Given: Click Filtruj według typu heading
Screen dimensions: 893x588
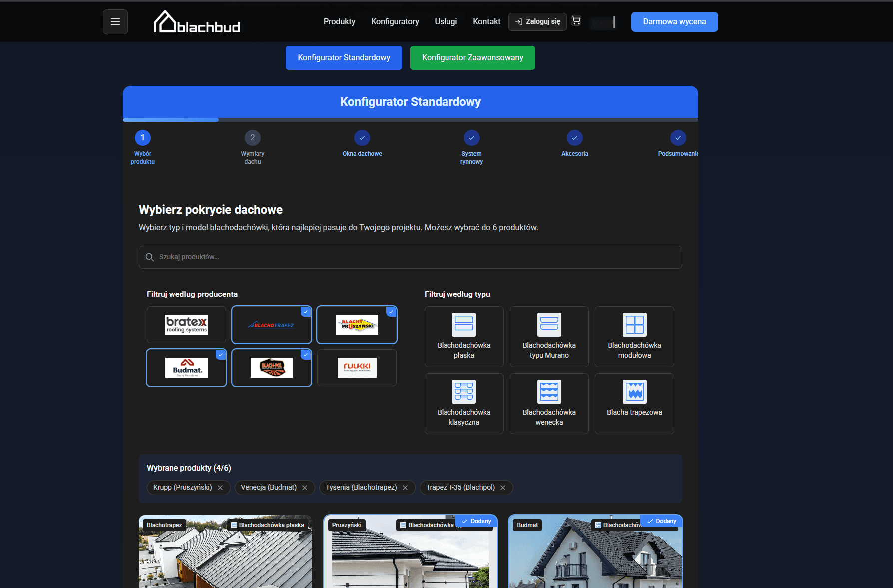Looking at the screenshot, I should click(457, 294).
